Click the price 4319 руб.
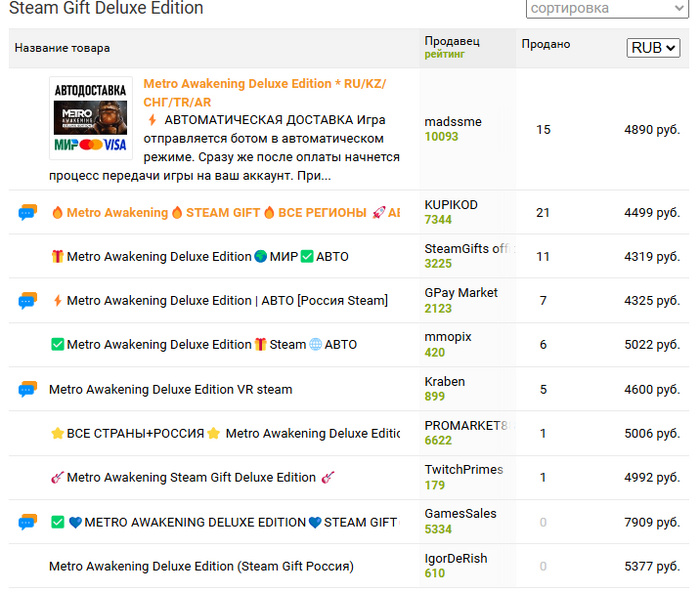Image resolution: width=700 pixels, height=592 pixels. coord(652,257)
